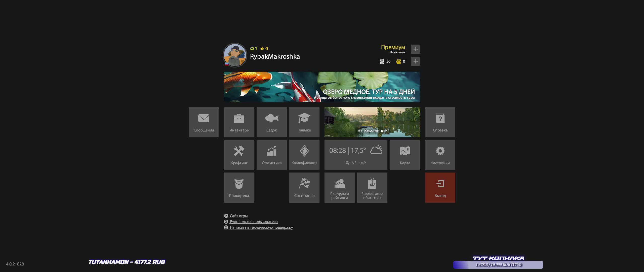Open the Крафтинг crafting tile

coord(239,155)
